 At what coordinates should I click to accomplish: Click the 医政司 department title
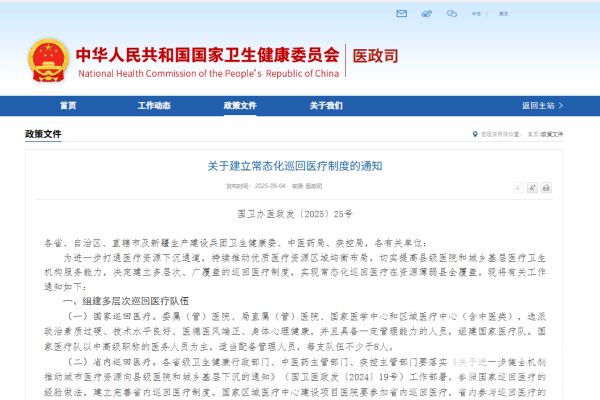[375, 58]
